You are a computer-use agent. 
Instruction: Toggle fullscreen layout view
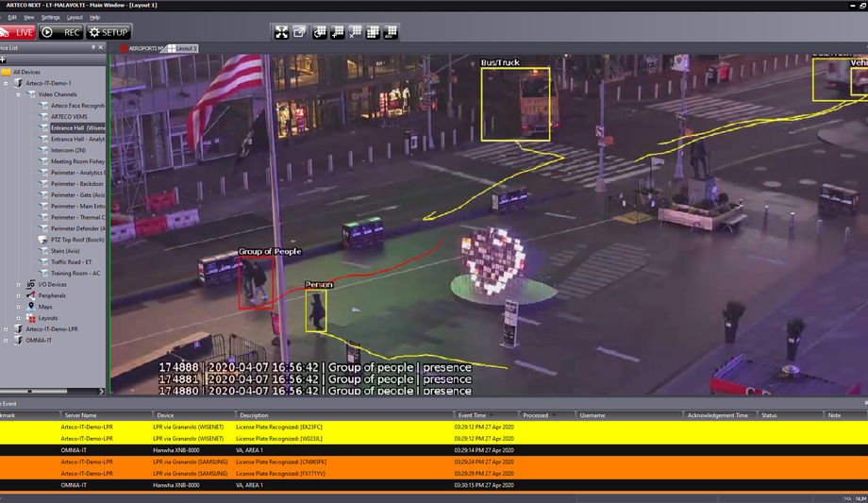[x=281, y=32]
